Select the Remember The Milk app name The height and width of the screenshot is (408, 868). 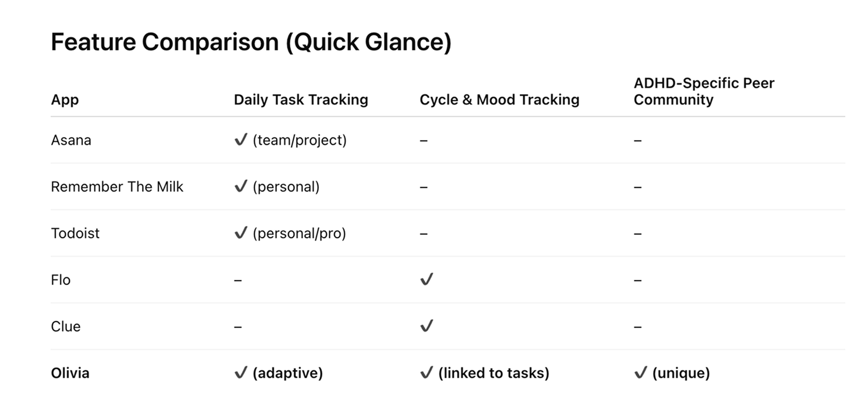(117, 187)
